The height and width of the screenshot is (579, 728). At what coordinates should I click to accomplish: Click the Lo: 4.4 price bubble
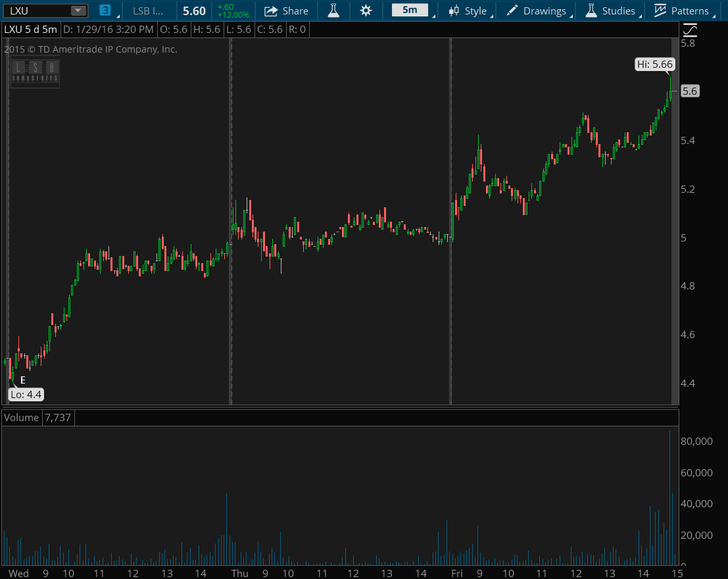pos(26,395)
